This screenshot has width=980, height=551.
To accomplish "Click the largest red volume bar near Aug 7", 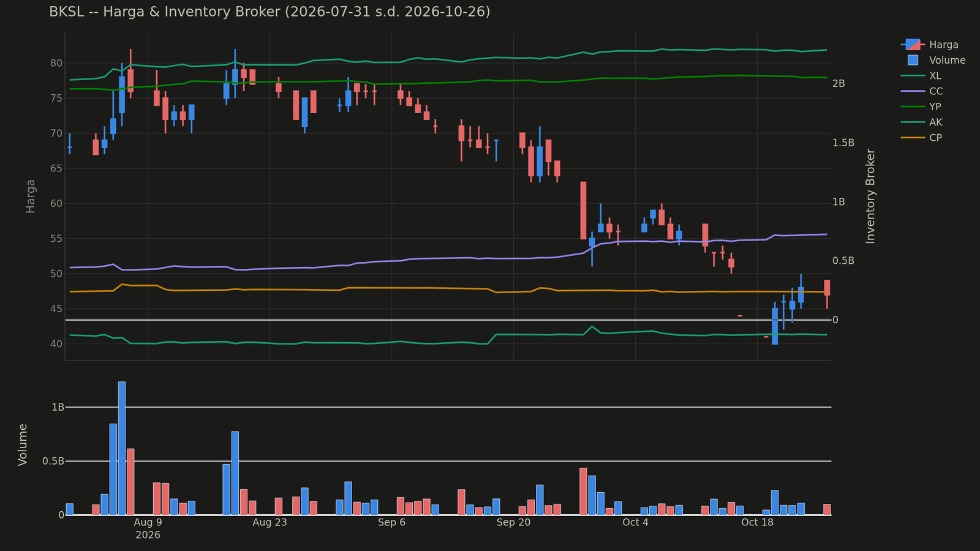I will [x=130, y=482].
